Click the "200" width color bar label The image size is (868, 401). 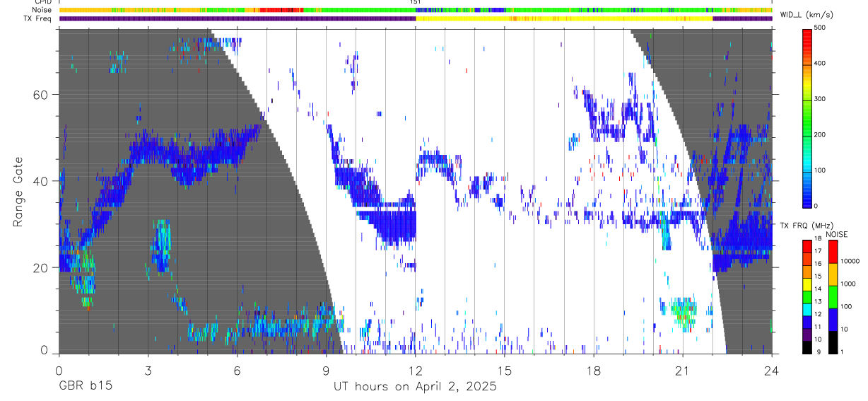[821, 134]
